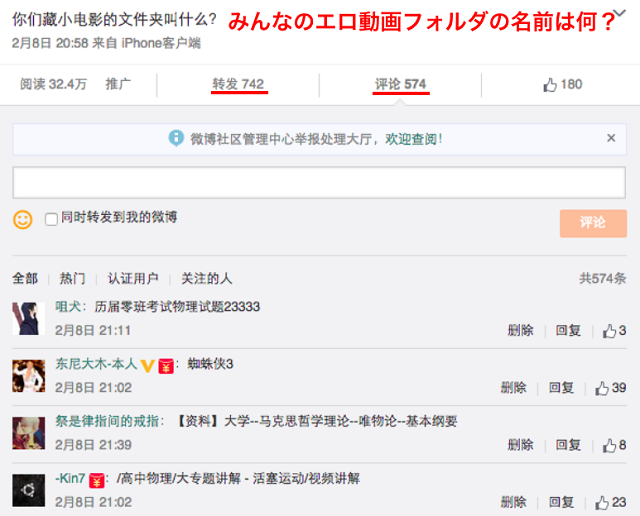Image resolution: width=640 pixels, height=516 pixels.
Task: Click the 2月8日 20:58 post timestamp
Action: (x=51, y=43)
